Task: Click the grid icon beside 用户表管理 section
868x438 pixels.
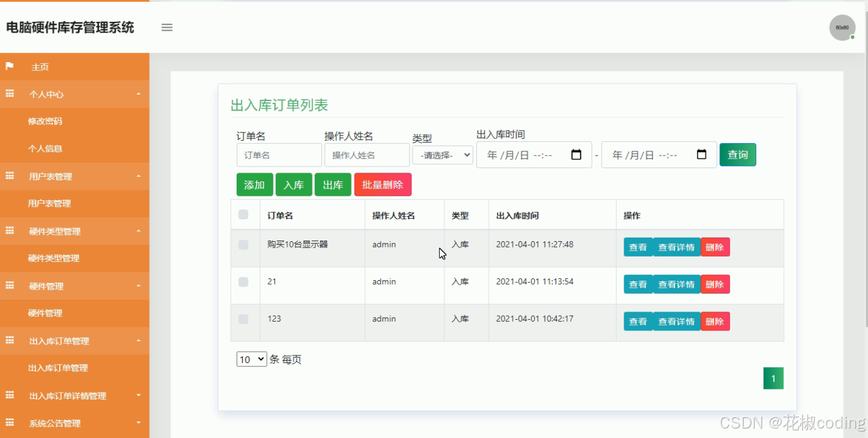Action: click(x=9, y=176)
